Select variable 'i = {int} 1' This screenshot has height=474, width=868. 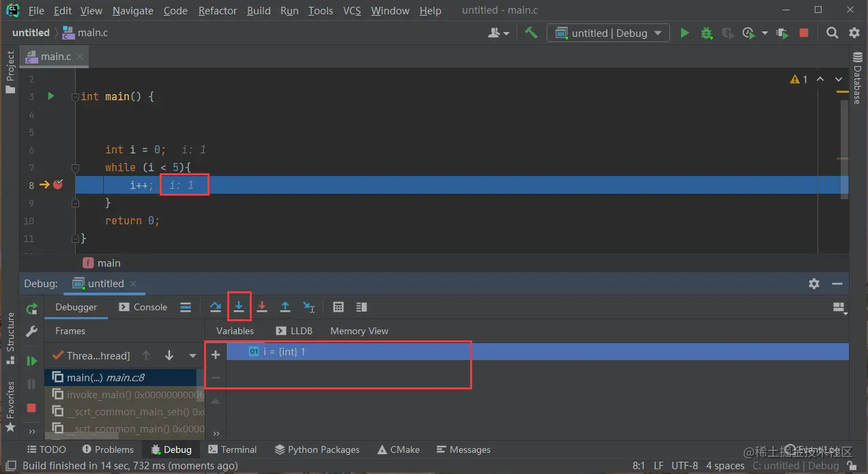pyautogui.click(x=538, y=351)
